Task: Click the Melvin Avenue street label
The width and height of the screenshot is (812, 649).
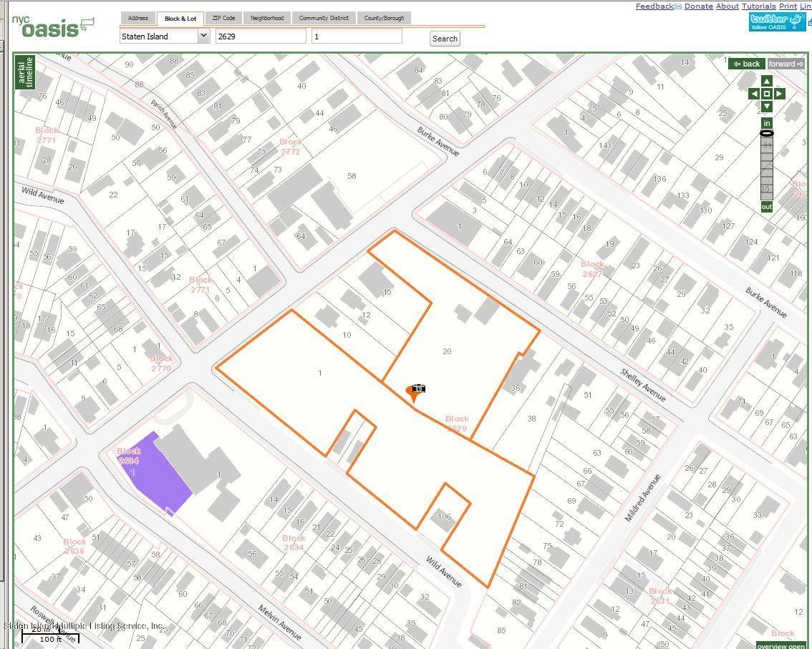Action: [x=280, y=623]
